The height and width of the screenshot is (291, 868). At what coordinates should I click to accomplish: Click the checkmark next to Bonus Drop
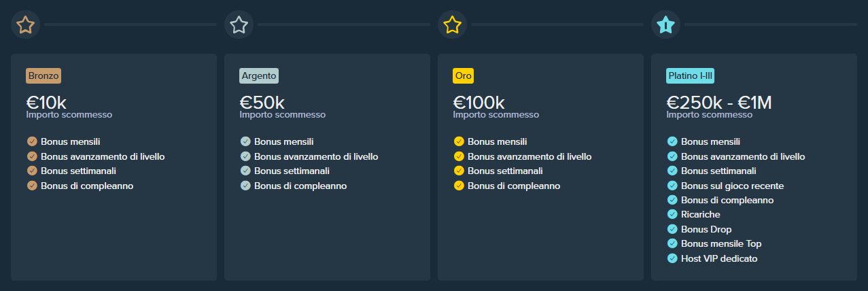672,229
